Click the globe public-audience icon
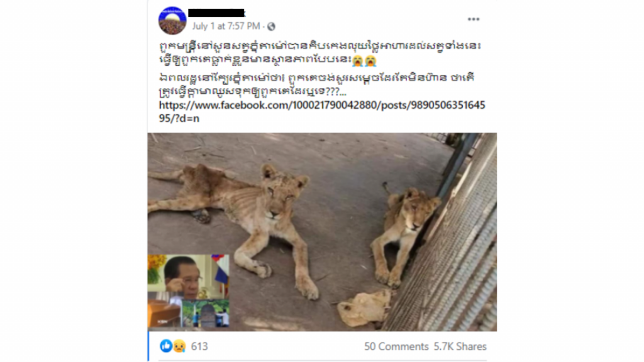The image size is (644, 362). [271, 26]
